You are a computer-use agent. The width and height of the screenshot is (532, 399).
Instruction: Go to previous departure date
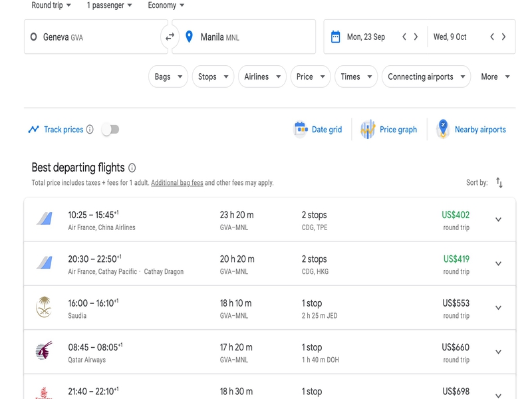pos(404,37)
